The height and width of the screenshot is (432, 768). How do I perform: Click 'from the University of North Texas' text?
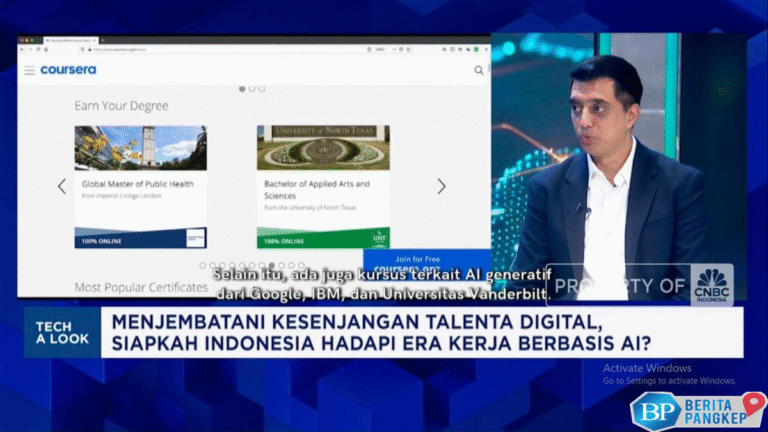coord(310,208)
